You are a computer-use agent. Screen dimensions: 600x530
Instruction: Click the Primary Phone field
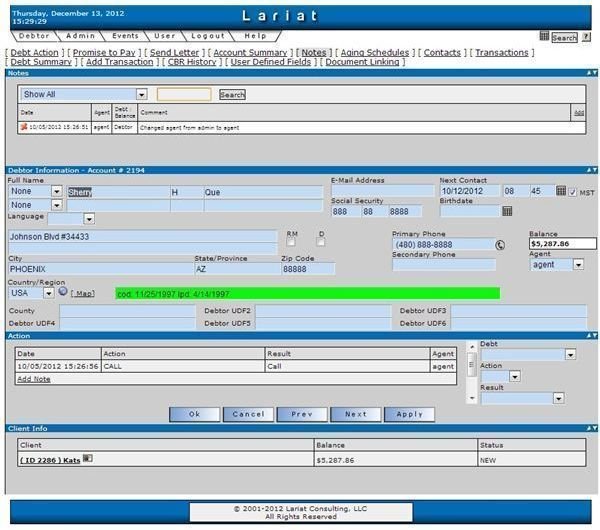tap(443, 244)
